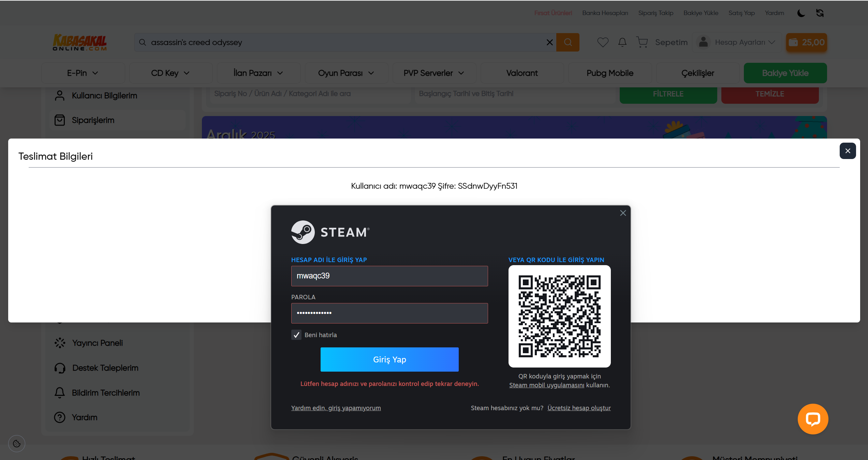Click the Siparişlerim bag icon
Viewport: 868px width, 460px height.
[x=60, y=120]
